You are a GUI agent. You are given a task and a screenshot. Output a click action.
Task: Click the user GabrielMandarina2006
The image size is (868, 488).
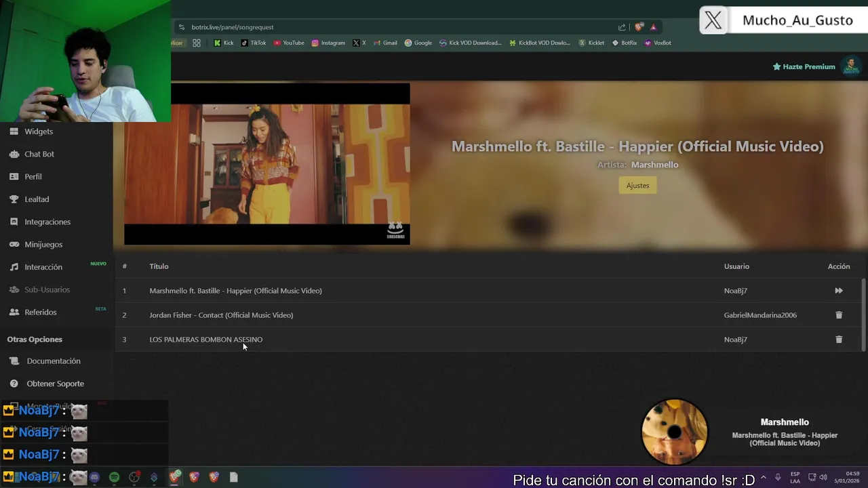click(x=760, y=315)
